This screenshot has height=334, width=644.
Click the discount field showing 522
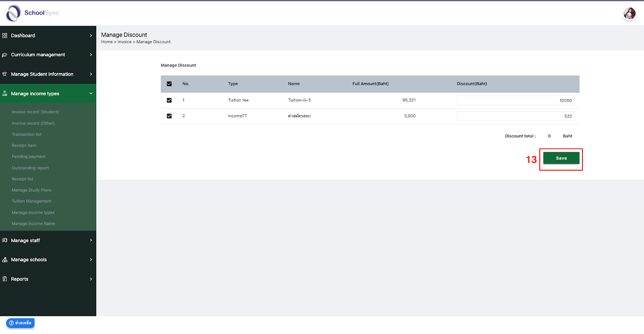pos(516,116)
